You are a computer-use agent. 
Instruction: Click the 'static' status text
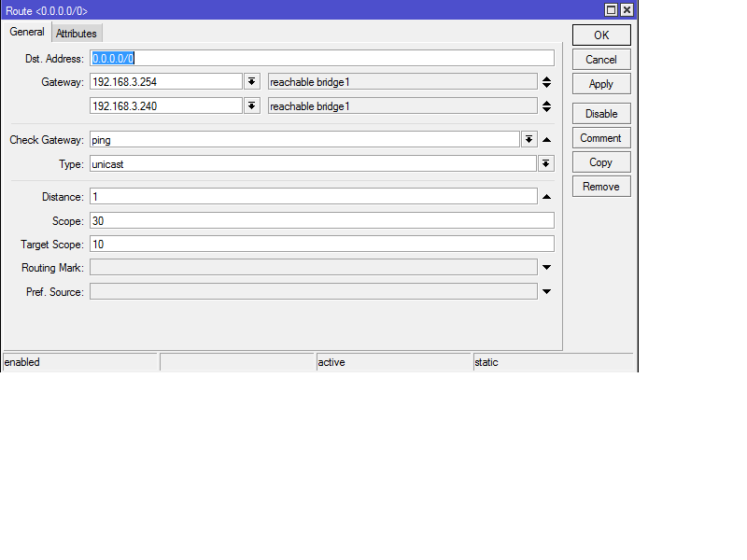486,362
